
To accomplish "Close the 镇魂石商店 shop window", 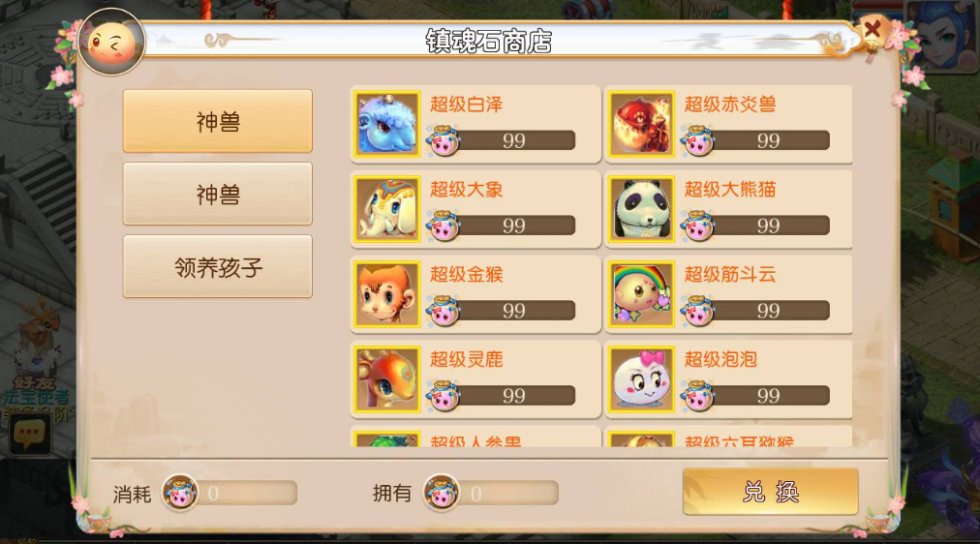I will (x=872, y=29).
